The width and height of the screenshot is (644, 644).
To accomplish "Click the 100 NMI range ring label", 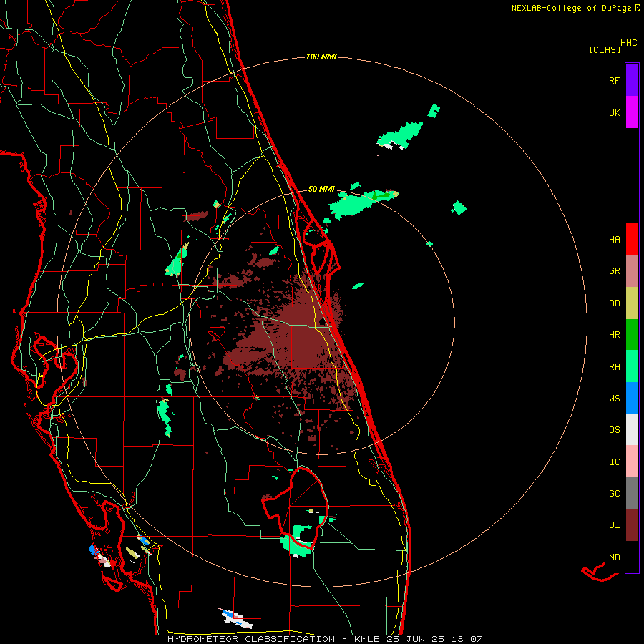I will [x=321, y=57].
